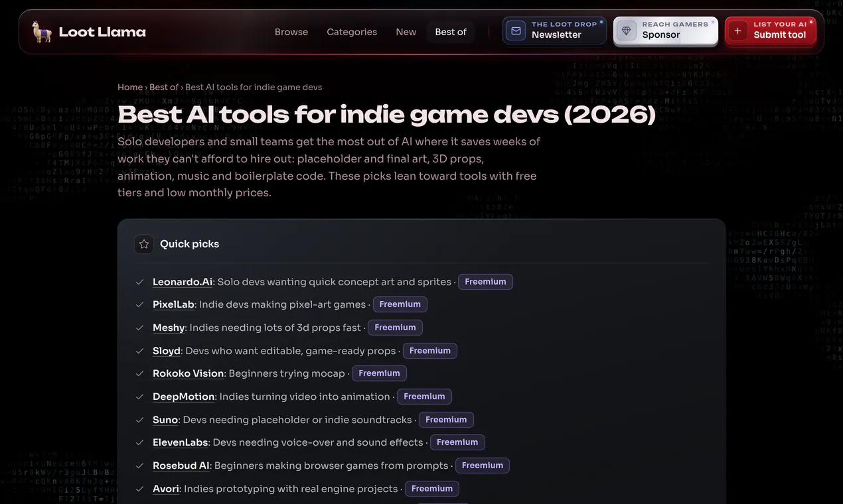Click the checkmark icon beside Rokoko Vision

click(x=140, y=373)
